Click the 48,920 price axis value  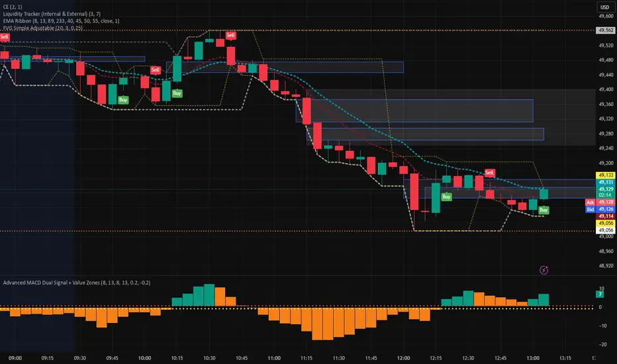coord(606,265)
